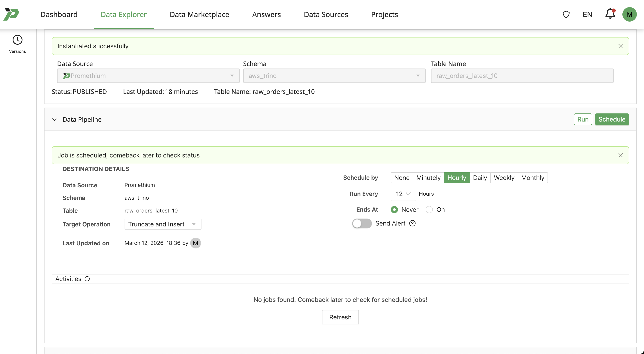Dismiss the 'Job is scheduled' banner

(621, 155)
